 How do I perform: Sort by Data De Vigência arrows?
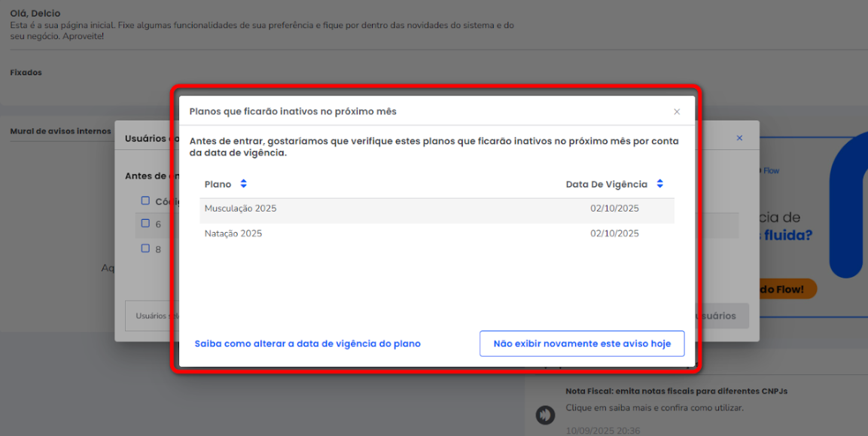click(659, 184)
